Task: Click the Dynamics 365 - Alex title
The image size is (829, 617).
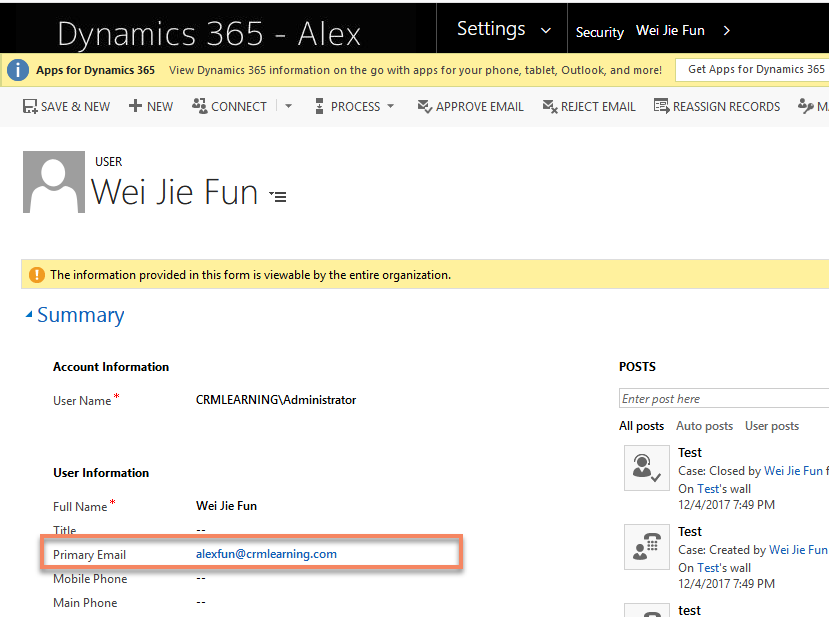Action: [209, 34]
